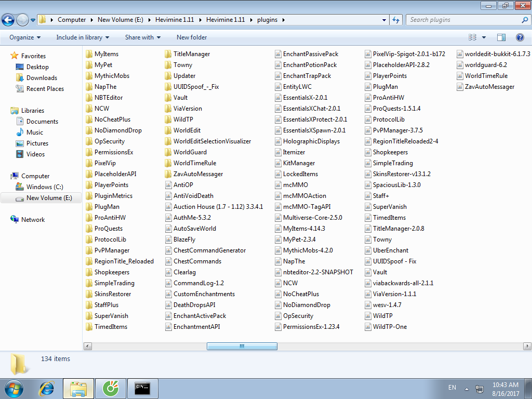The height and width of the screenshot is (399, 532).
Task: Click the Forward navigation arrow button
Action: click(x=22, y=20)
